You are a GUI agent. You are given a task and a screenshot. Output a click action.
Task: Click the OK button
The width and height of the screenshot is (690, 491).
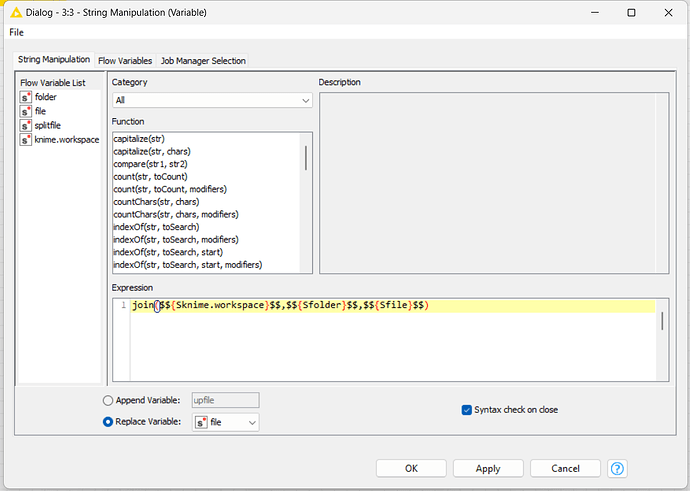click(x=411, y=469)
